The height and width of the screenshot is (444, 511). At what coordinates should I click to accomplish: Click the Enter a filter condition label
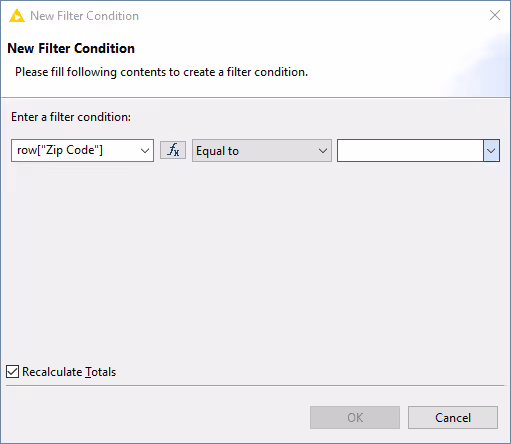coord(71,117)
